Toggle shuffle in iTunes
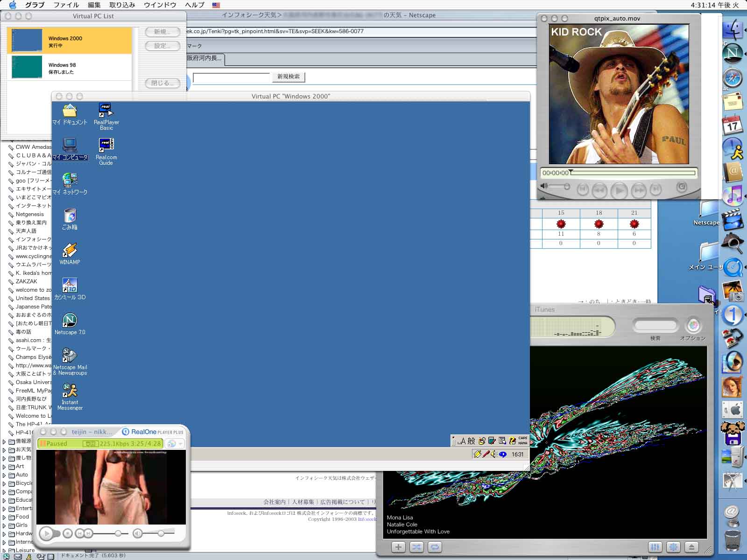The image size is (747, 560). tap(416, 547)
